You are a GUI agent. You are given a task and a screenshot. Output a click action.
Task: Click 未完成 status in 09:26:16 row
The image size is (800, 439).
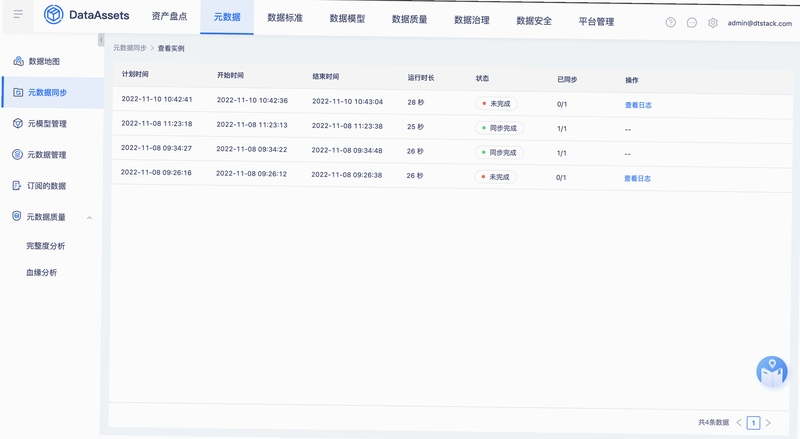495,177
